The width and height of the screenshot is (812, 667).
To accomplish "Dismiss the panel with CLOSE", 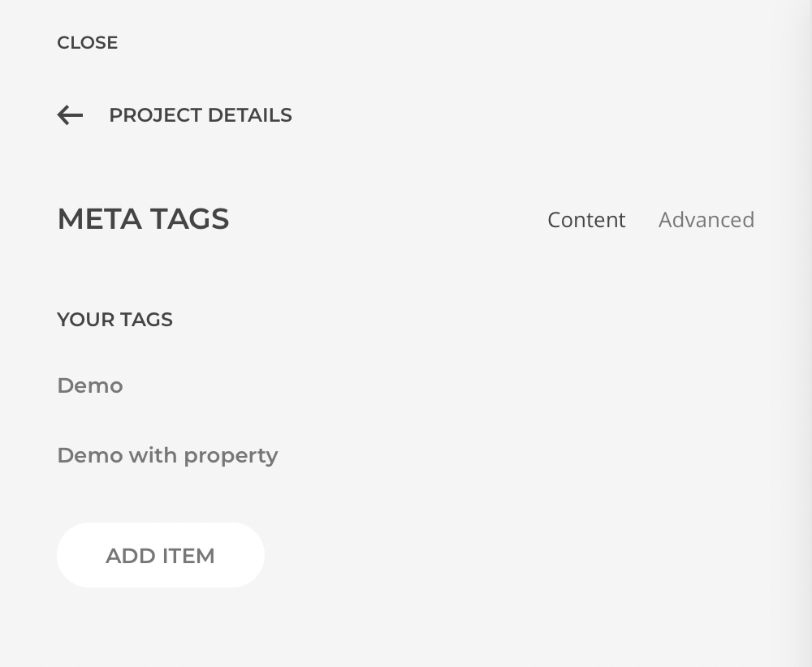I will click(x=88, y=43).
